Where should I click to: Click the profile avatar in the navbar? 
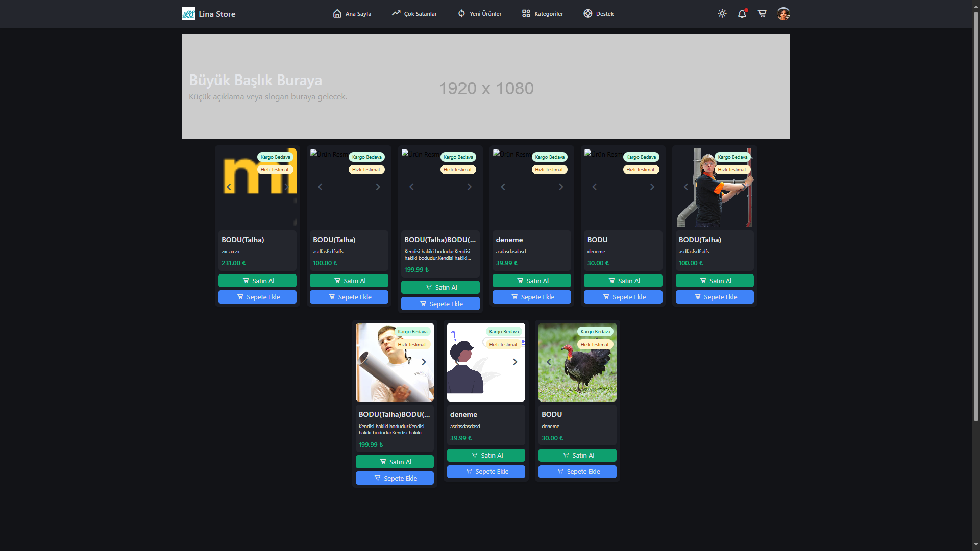point(783,14)
